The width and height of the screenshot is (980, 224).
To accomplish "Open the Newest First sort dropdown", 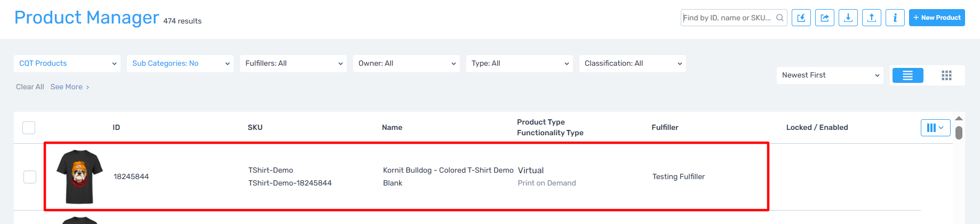I will click(x=830, y=75).
